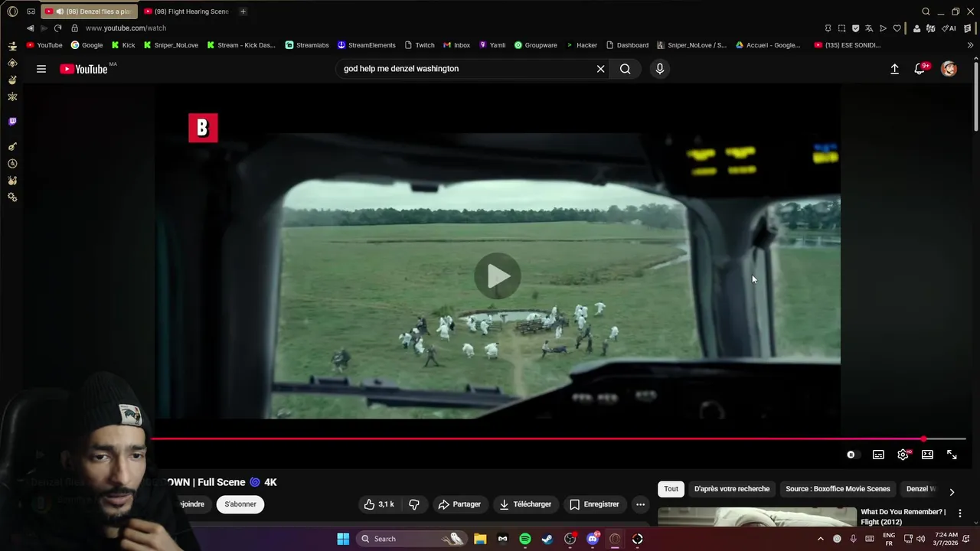
Task: Play the video with the center play button
Action: [x=498, y=275]
